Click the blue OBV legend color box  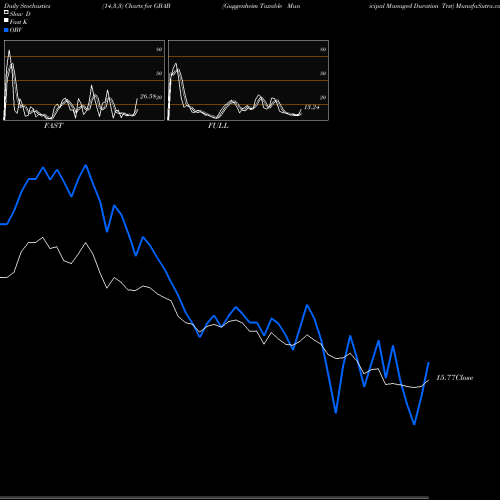click(x=6, y=30)
